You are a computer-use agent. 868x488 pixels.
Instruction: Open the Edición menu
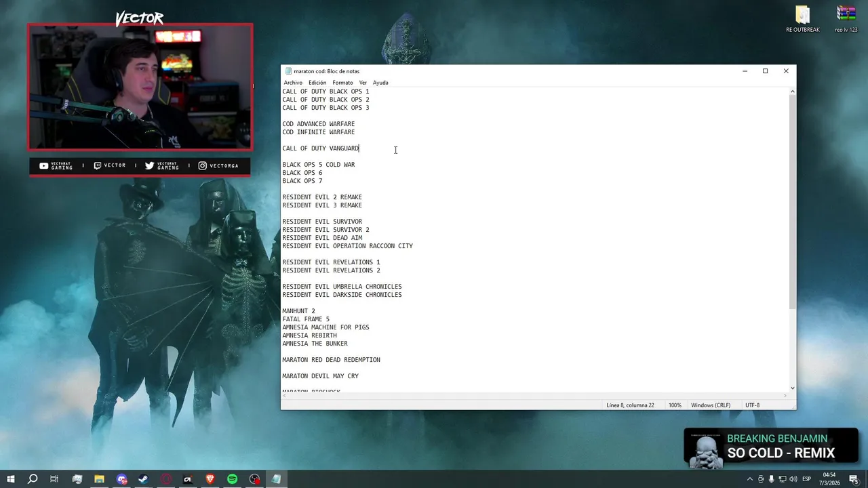pos(317,83)
